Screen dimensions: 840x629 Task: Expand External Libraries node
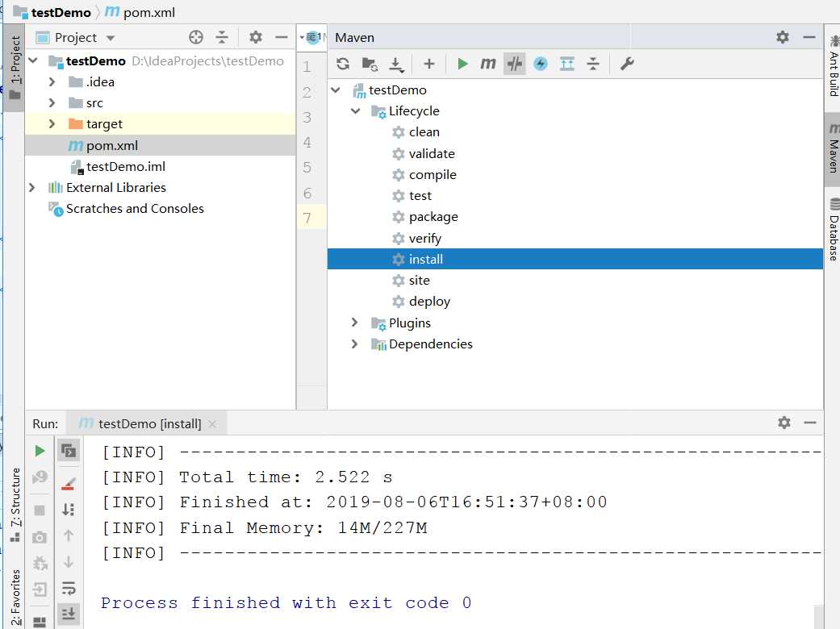[32, 187]
